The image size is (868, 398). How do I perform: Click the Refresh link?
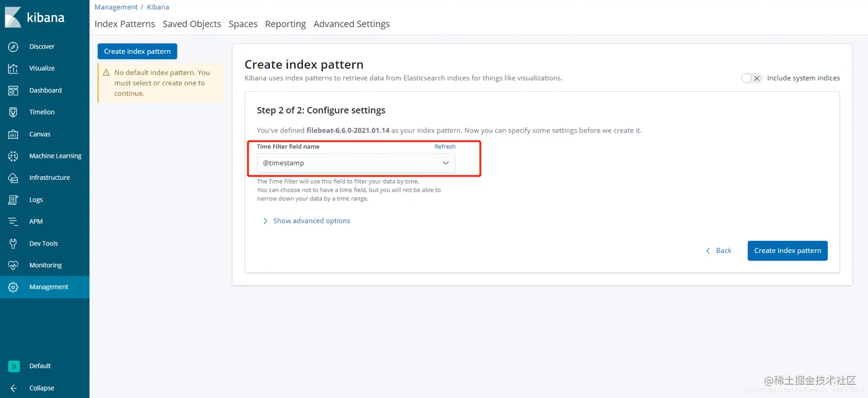point(445,147)
